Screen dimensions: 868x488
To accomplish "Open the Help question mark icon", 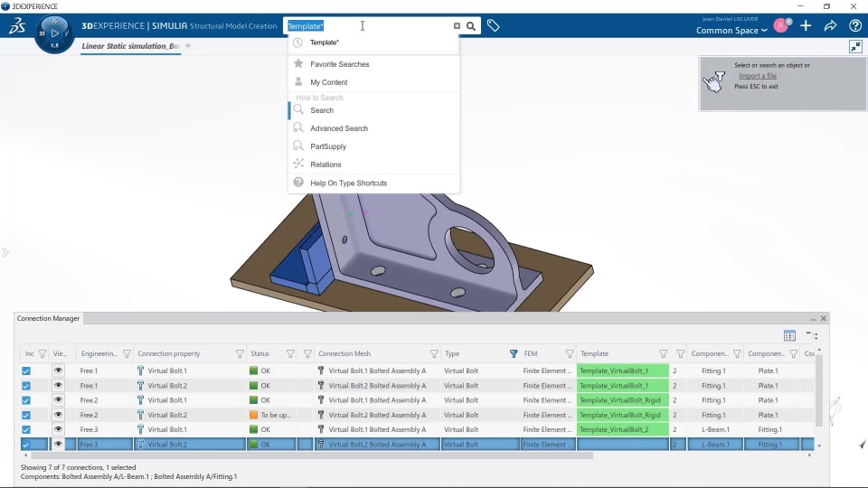I will (855, 26).
